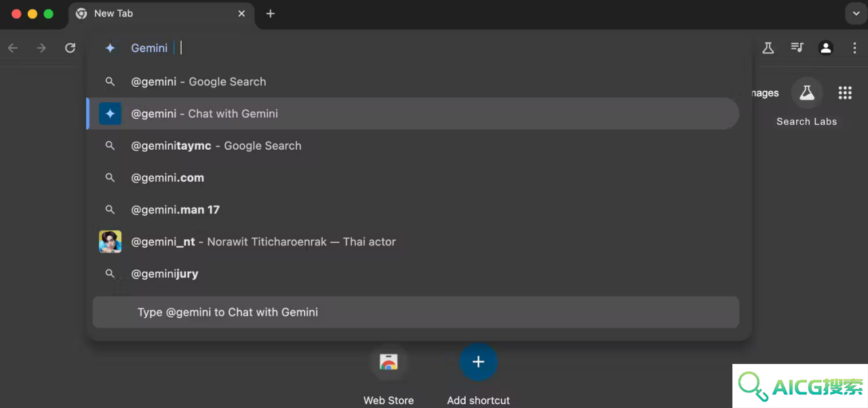This screenshot has height=408, width=868.
Task: Open the Chrome three-dot menu
Action: pos(854,47)
